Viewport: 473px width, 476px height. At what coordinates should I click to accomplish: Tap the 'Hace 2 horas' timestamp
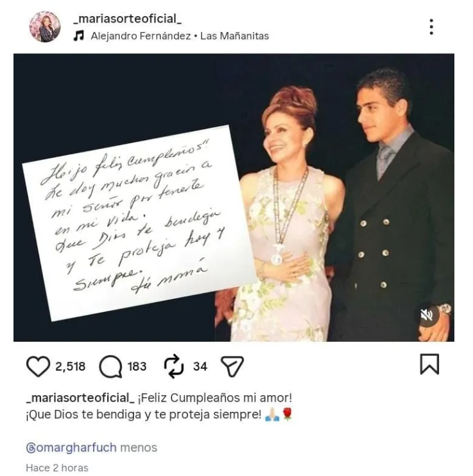57,468
